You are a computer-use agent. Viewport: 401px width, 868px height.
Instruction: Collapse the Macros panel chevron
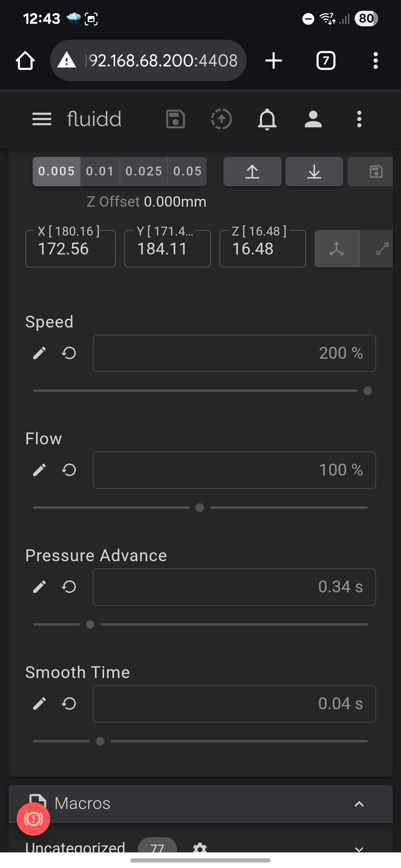359,804
